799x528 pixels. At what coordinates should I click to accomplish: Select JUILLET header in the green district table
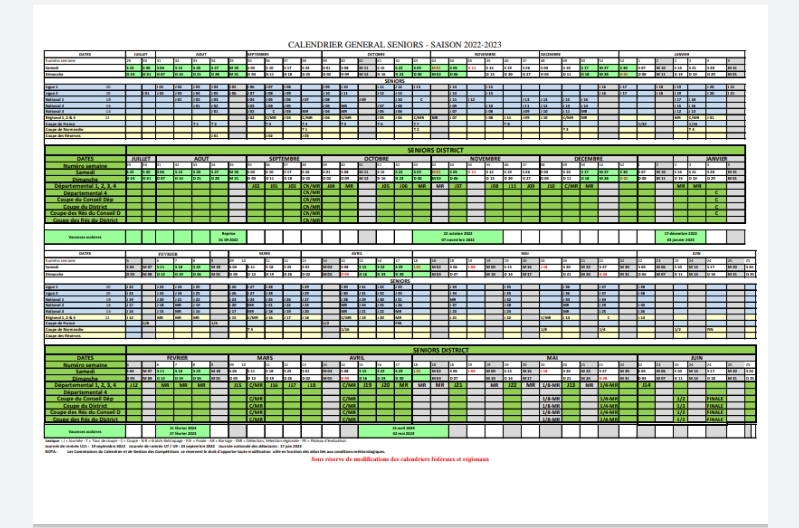coord(142,156)
